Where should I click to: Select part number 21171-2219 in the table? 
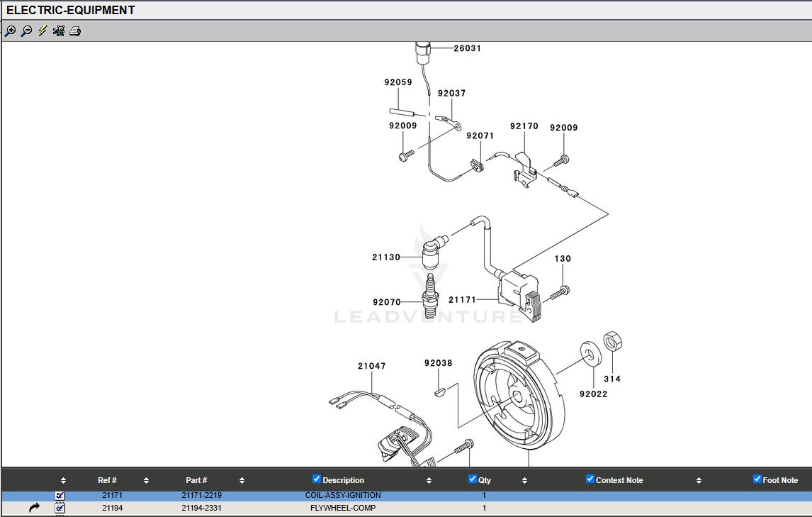[201, 496]
